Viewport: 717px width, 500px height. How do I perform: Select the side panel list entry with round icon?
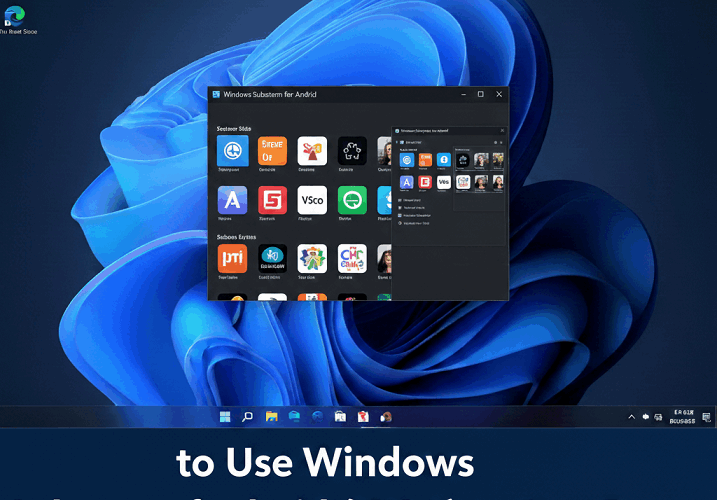pos(413,223)
